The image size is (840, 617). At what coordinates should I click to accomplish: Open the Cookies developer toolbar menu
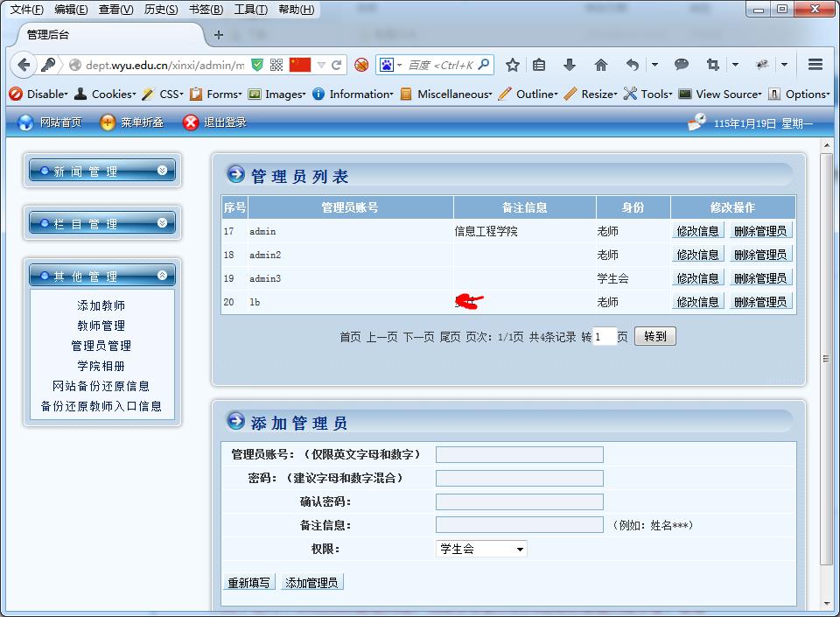point(105,95)
